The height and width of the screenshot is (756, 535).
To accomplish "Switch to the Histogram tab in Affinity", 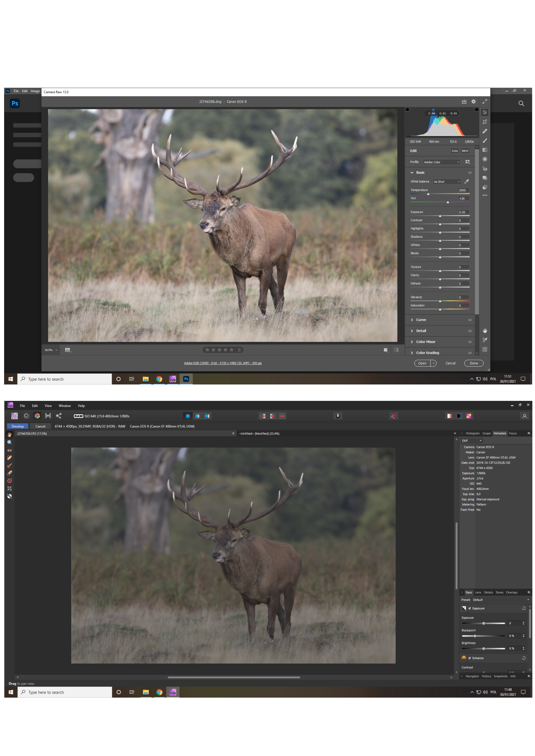I will (472, 433).
